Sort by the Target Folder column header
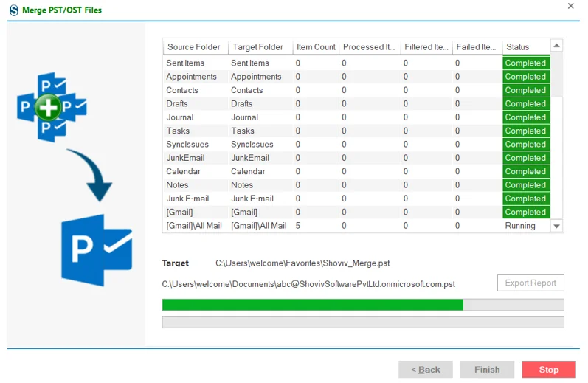This screenshot has height=383, width=588. pyautogui.click(x=260, y=47)
